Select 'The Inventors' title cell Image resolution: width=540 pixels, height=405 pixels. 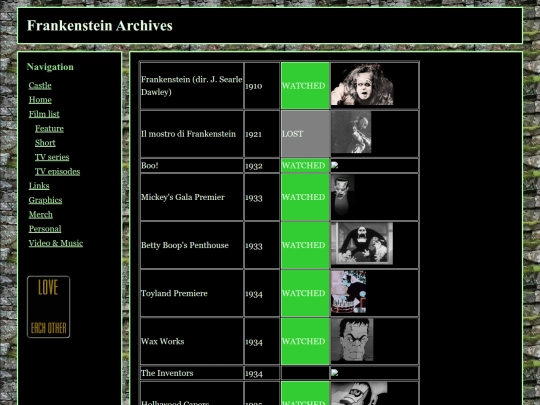point(192,373)
